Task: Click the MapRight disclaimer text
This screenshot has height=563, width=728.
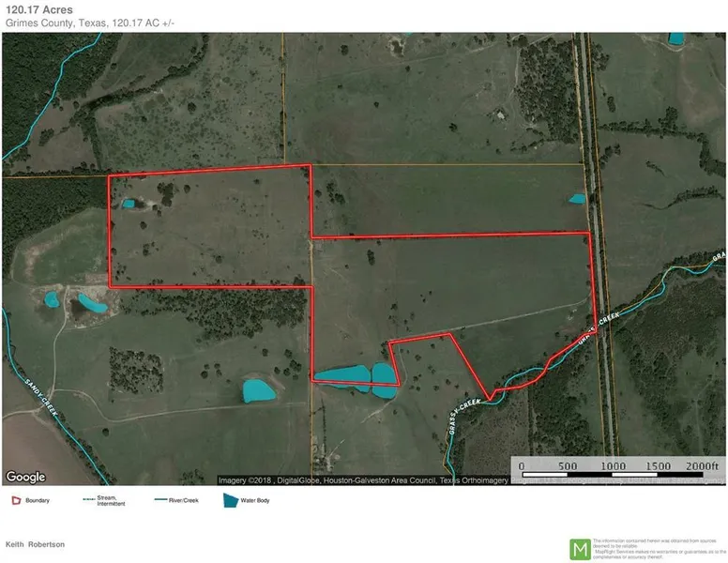Action: [x=659, y=548]
